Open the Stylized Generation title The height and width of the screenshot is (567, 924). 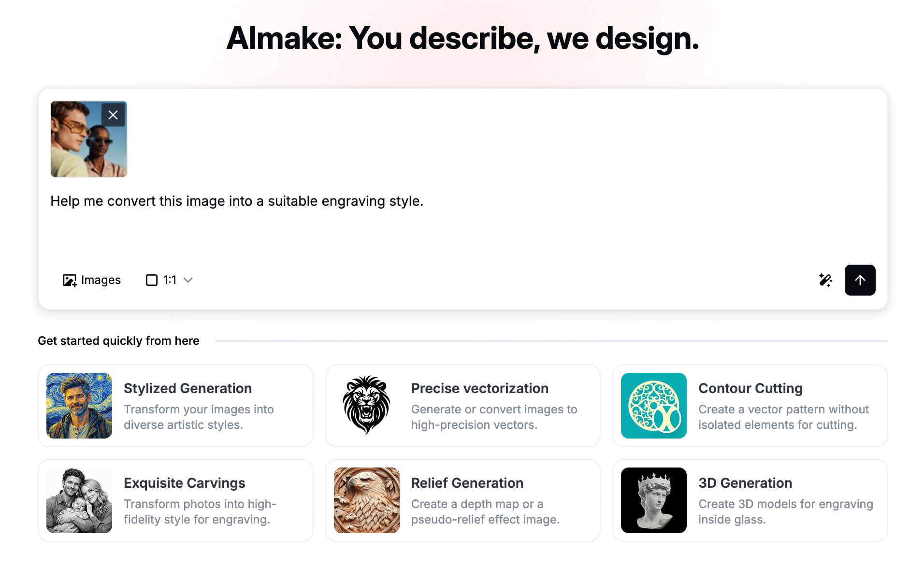tap(188, 388)
